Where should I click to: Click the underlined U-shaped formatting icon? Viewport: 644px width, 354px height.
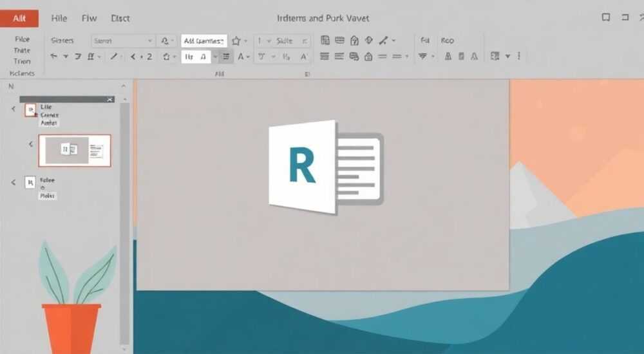pyautogui.click(x=91, y=57)
